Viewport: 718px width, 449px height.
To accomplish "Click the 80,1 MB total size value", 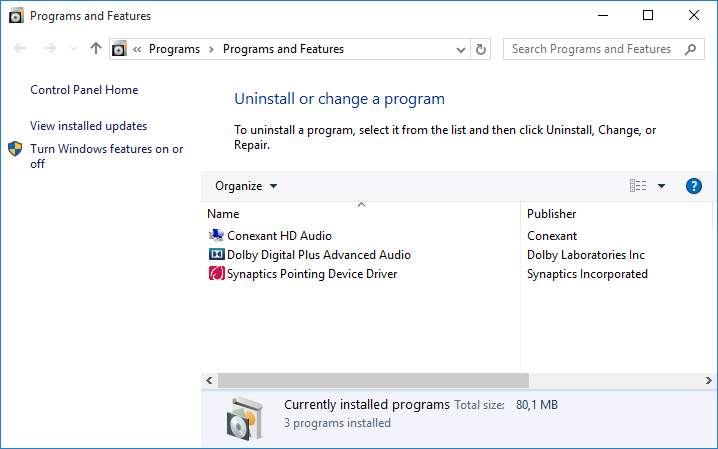I will [x=537, y=405].
